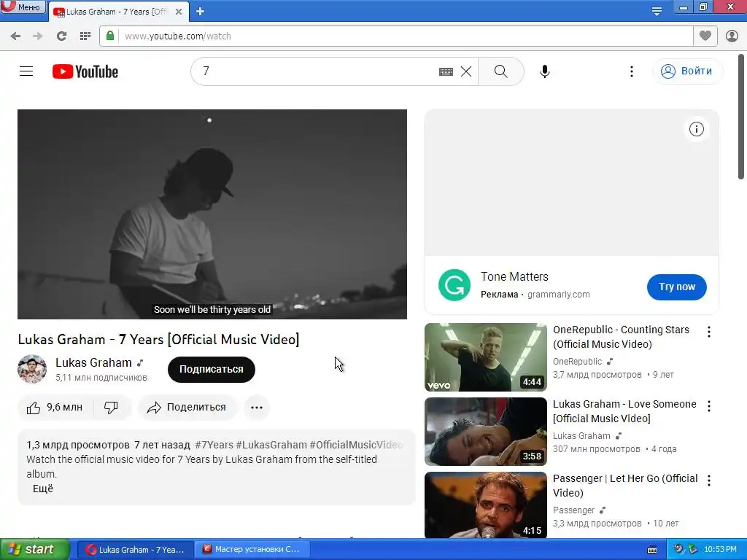Open the Opera Меню button
The image size is (747, 560).
click(x=23, y=7)
